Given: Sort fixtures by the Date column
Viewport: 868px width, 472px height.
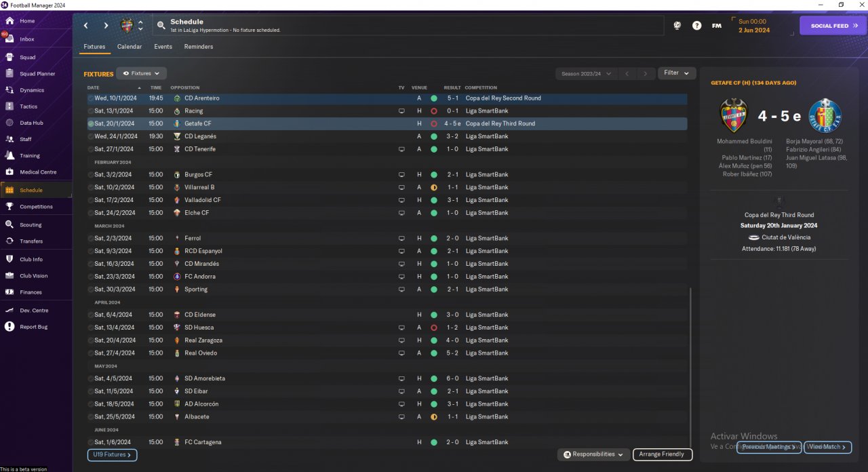Looking at the screenshot, I should pos(94,87).
